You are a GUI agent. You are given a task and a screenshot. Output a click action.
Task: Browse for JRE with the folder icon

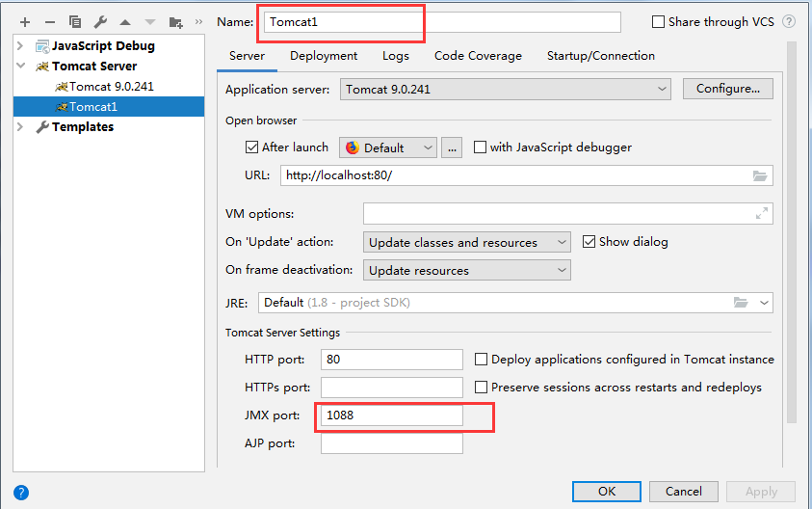pos(741,302)
